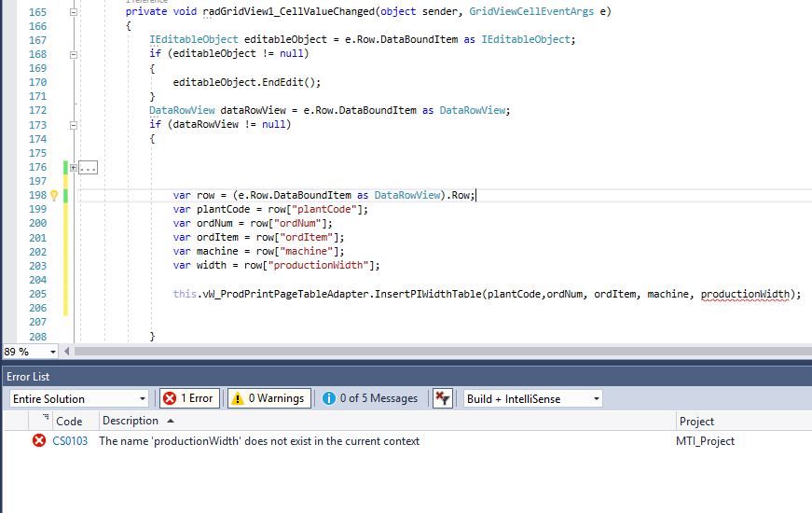
Task: Collapse the method block at line 165
Action: [74, 11]
